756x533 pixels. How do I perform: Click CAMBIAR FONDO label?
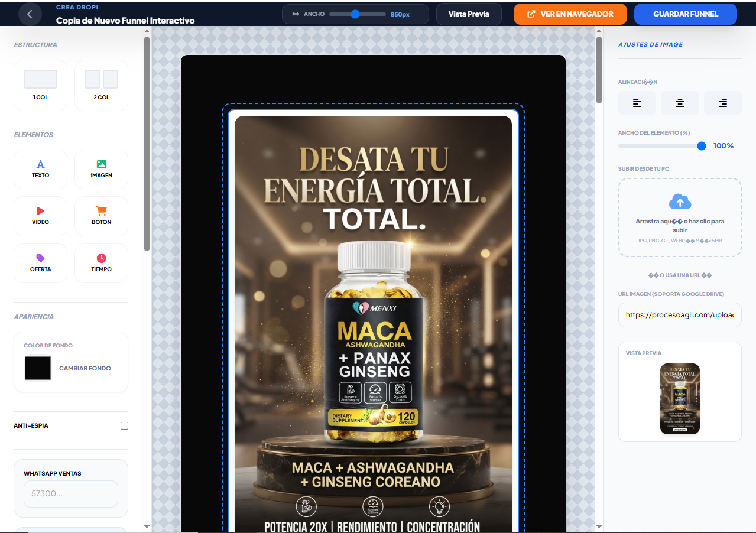coord(85,368)
